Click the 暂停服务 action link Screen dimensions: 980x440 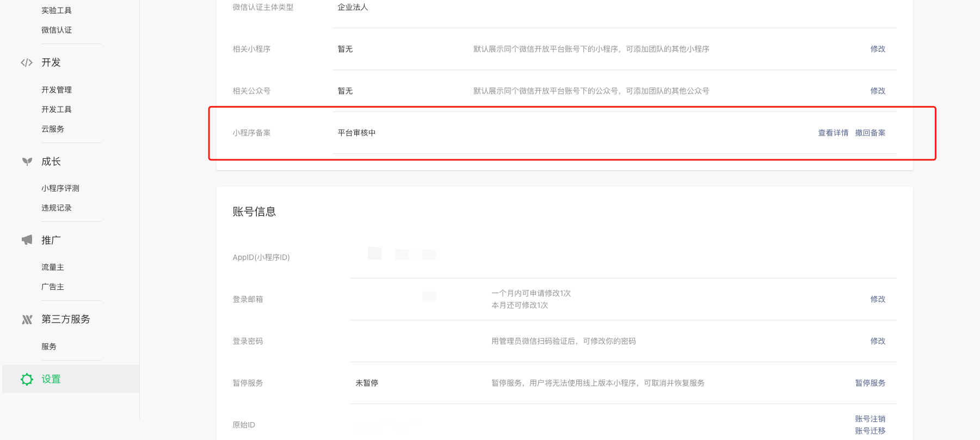(870, 383)
